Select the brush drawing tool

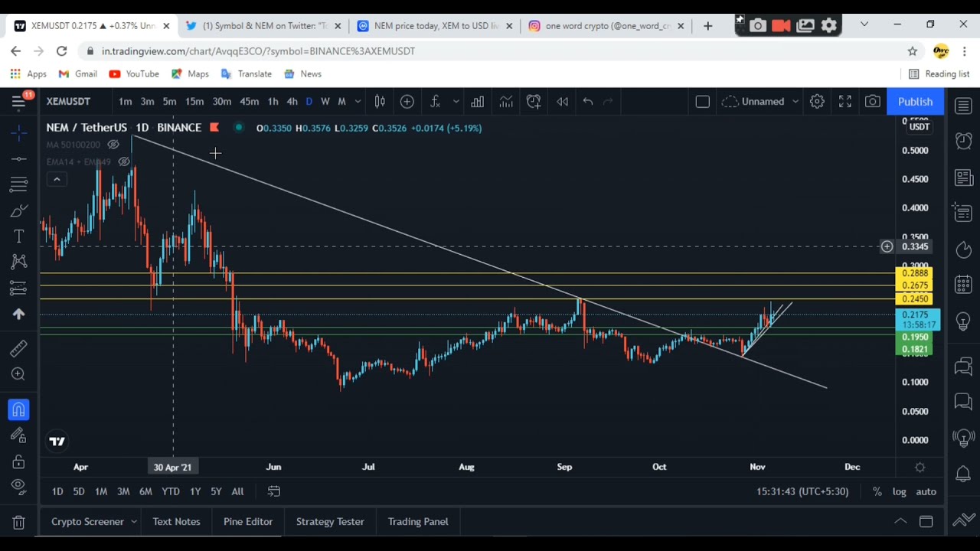click(18, 210)
